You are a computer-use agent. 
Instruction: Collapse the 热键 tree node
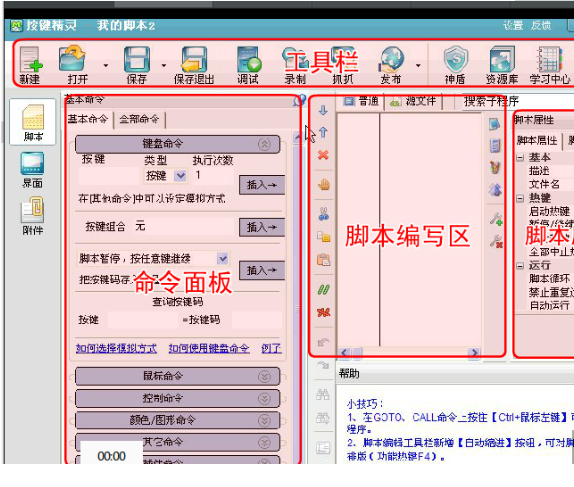coord(520,198)
